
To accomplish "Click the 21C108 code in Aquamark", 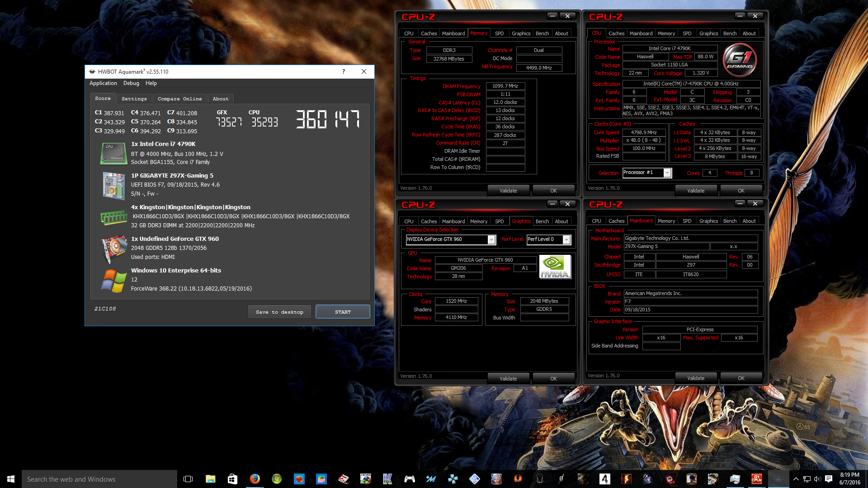I will tap(105, 309).
